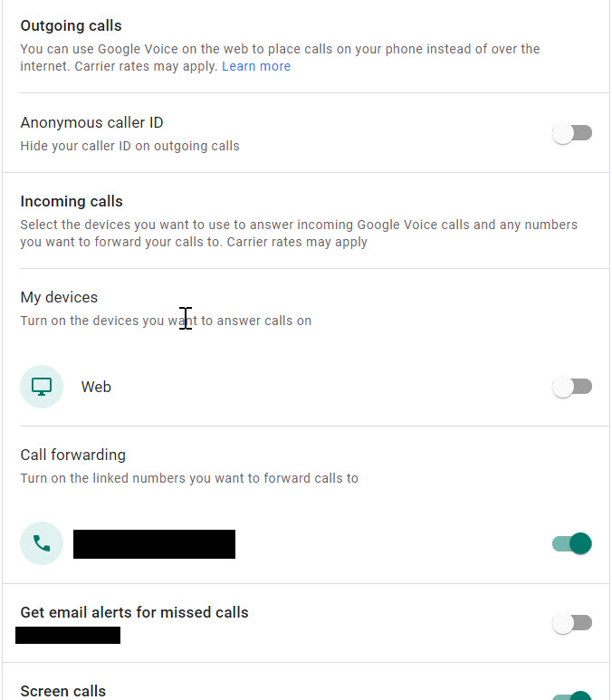Enable the Anonymous caller ID toggle

572,133
